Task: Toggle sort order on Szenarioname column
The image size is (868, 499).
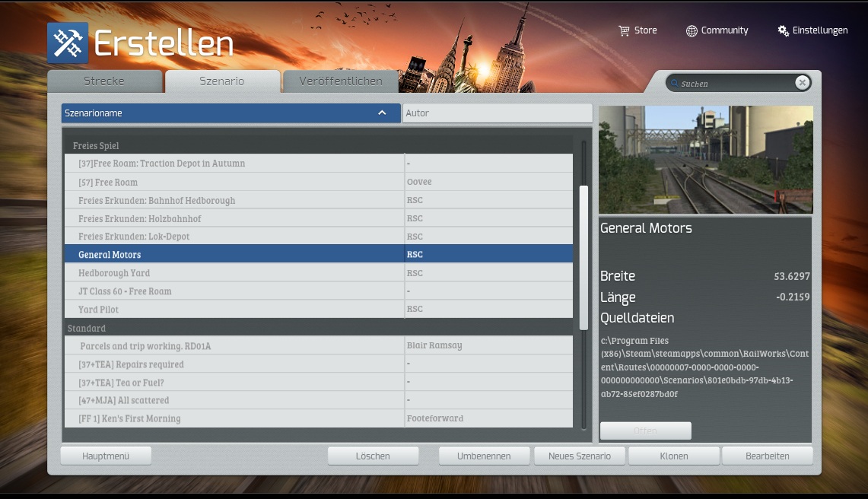Action: pos(382,113)
